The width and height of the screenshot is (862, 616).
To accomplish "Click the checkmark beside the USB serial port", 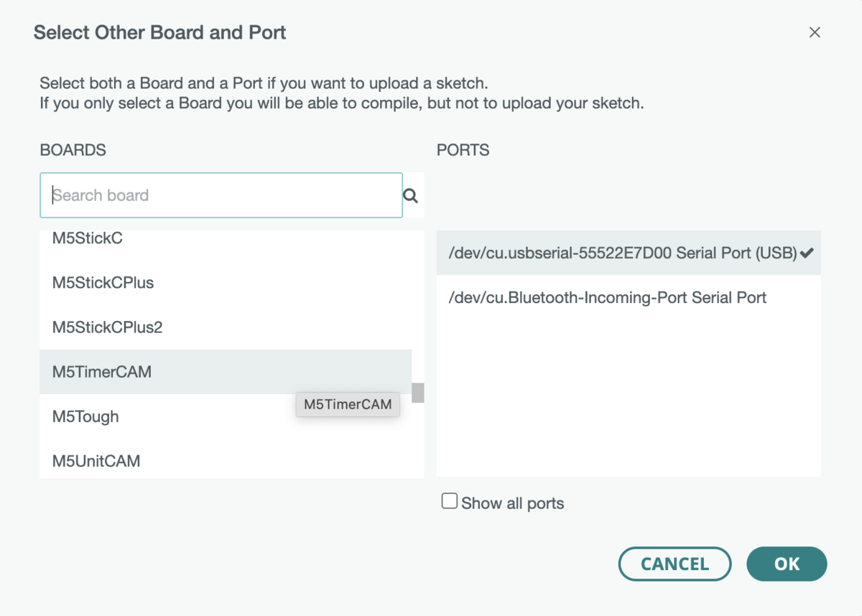I will click(807, 253).
